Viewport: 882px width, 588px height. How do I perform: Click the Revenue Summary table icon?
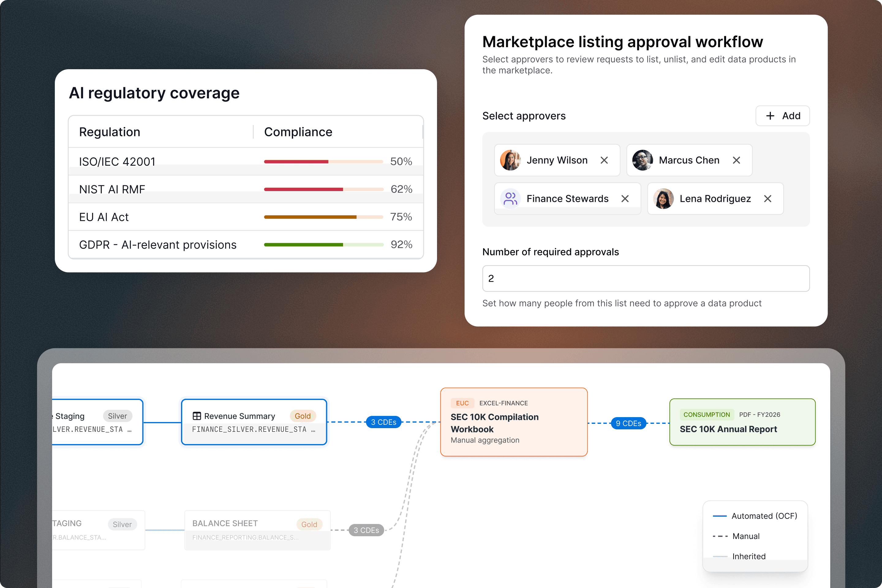(197, 416)
